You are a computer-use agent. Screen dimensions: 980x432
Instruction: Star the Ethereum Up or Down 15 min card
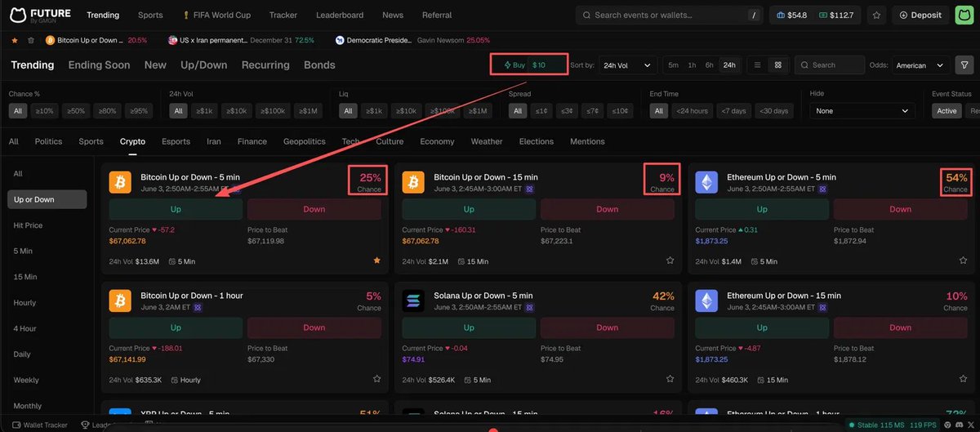pyautogui.click(x=963, y=379)
